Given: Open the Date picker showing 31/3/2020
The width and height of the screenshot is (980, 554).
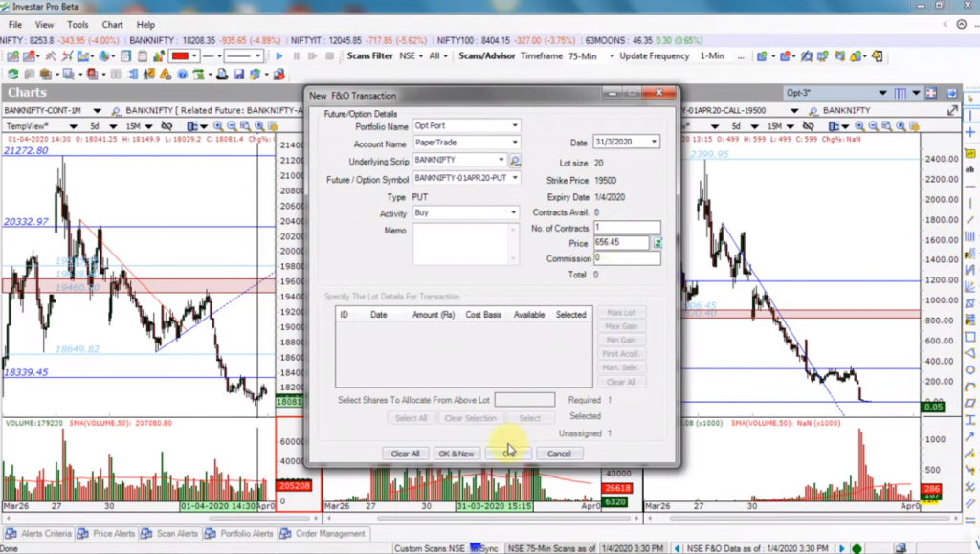Looking at the screenshot, I should tap(654, 142).
